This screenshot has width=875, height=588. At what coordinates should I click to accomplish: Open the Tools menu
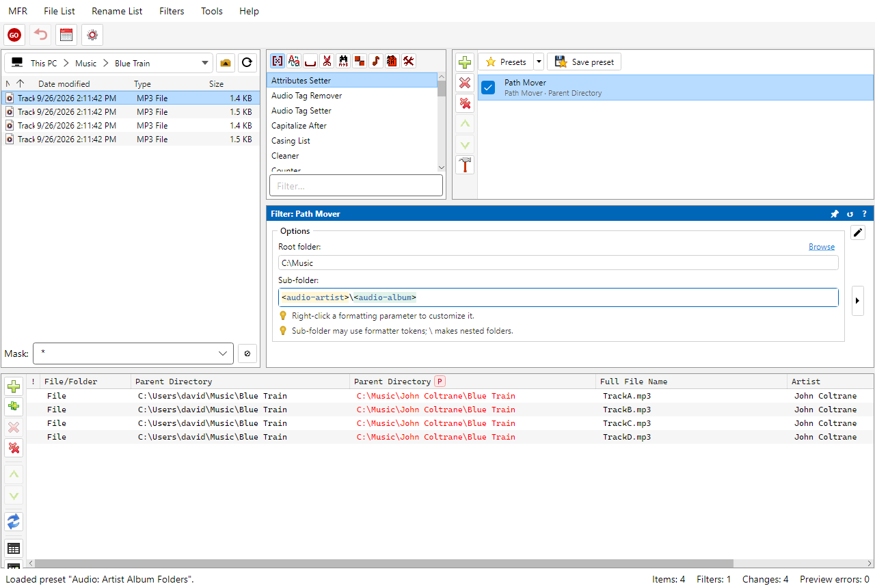[x=212, y=11]
